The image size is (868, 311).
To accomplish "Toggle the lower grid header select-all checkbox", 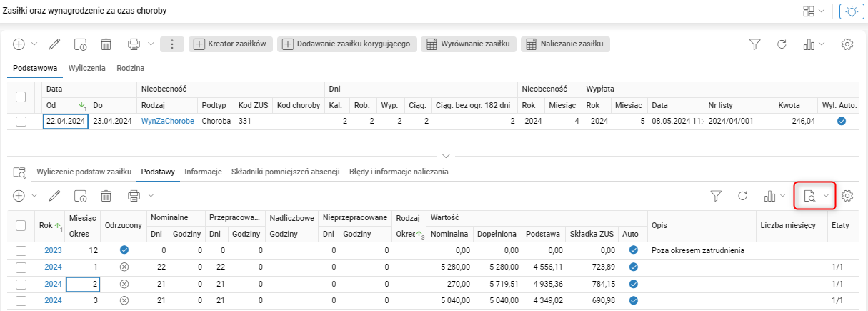I will pos(21,226).
